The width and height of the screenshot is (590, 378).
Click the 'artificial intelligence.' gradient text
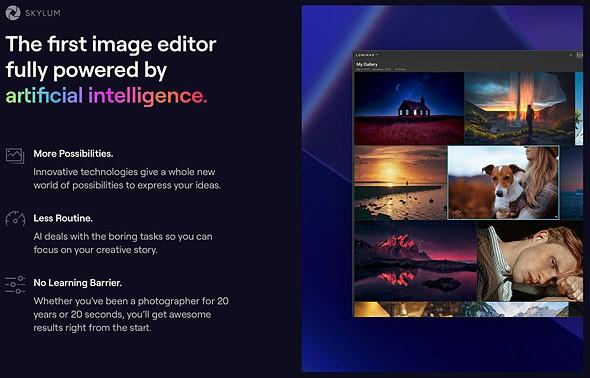tap(106, 96)
